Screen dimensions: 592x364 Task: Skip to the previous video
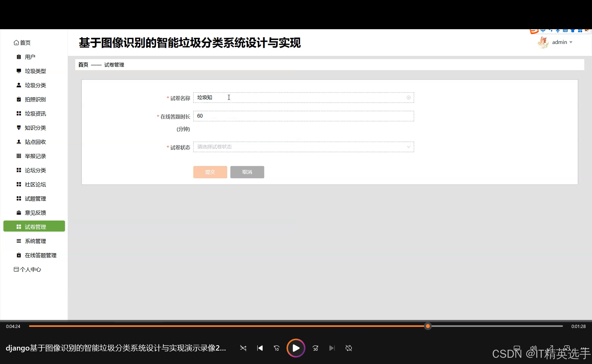pos(260,348)
